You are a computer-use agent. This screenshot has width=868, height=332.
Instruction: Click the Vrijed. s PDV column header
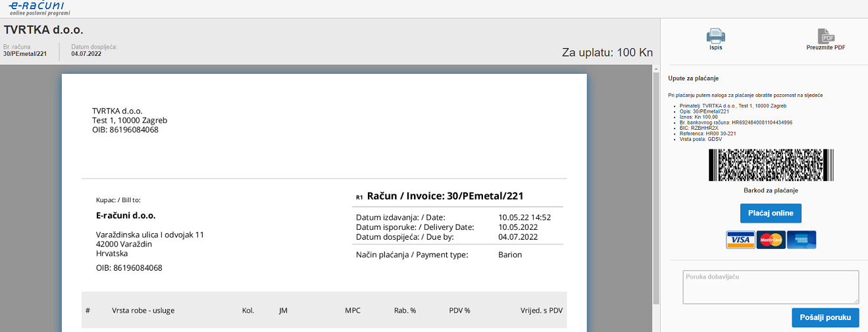point(540,310)
